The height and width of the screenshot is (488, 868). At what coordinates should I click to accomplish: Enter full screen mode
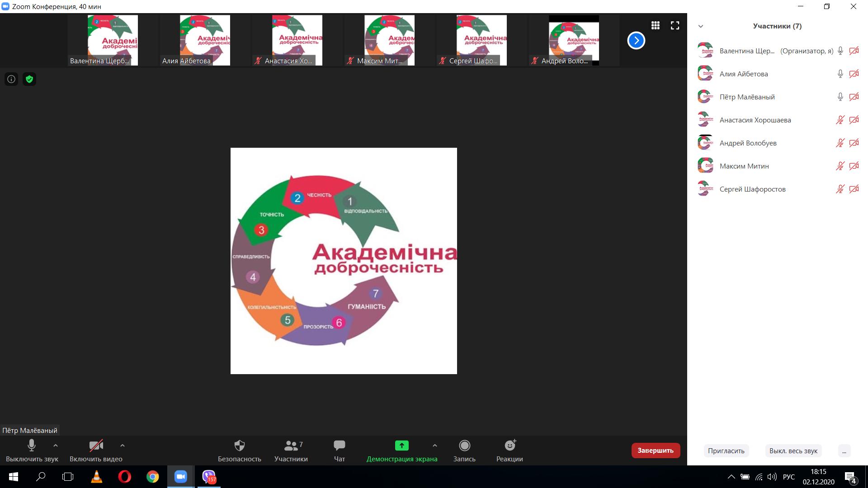pyautogui.click(x=675, y=26)
